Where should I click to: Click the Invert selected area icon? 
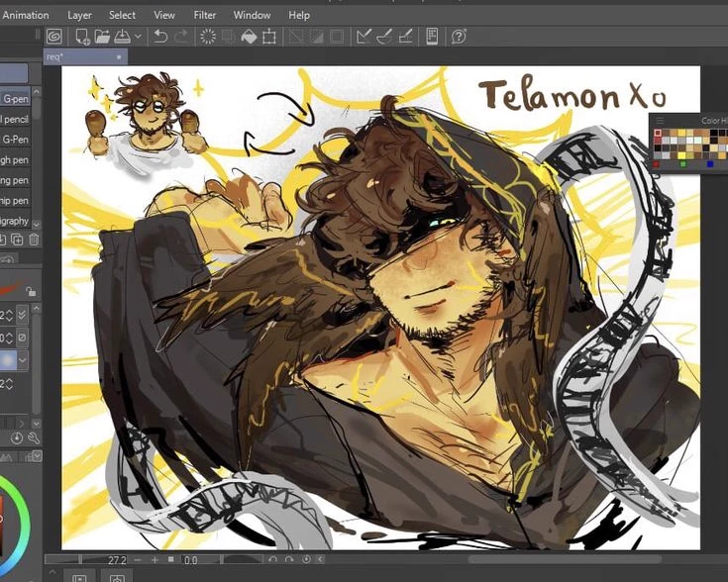[x=316, y=37]
